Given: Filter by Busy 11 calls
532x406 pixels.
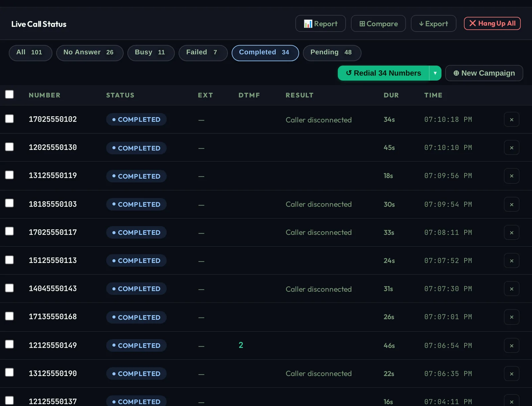Looking at the screenshot, I should tap(151, 53).
